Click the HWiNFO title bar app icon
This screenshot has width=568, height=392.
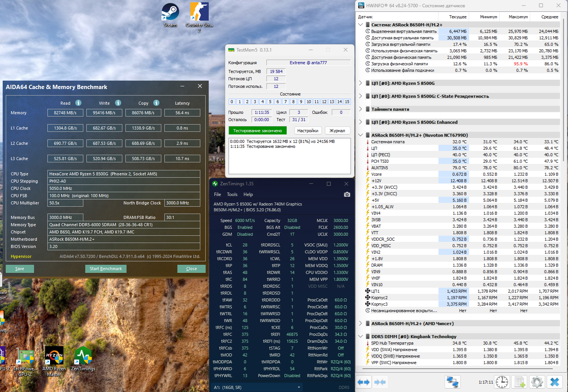tap(361, 6)
